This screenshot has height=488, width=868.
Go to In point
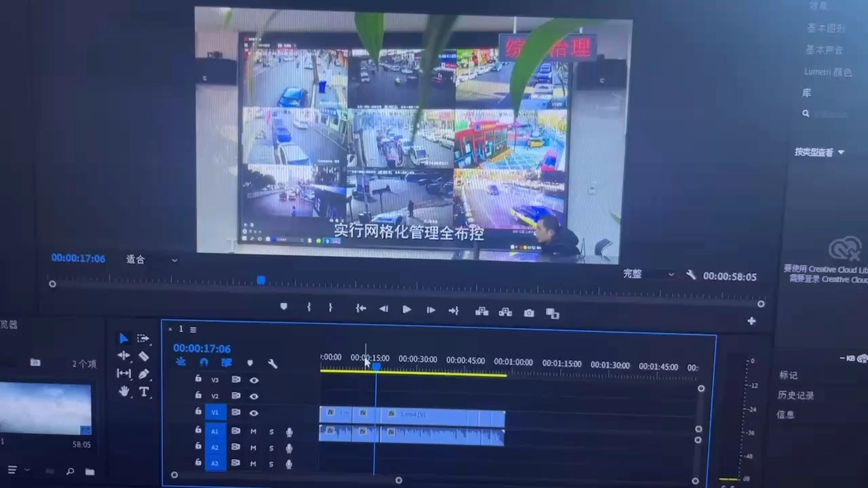point(361,308)
